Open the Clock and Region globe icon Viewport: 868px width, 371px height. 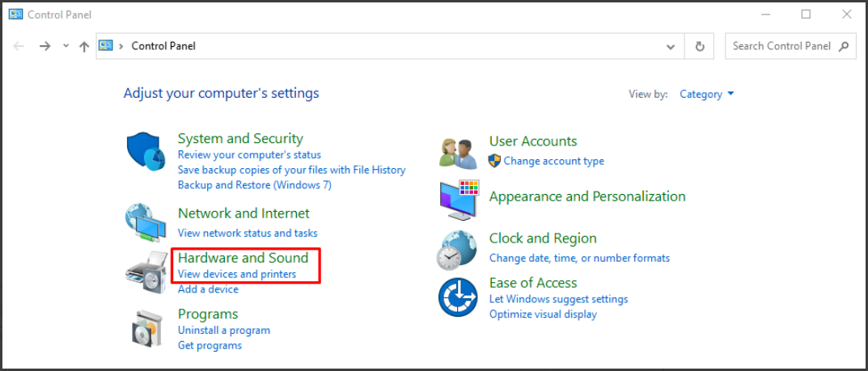457,250
